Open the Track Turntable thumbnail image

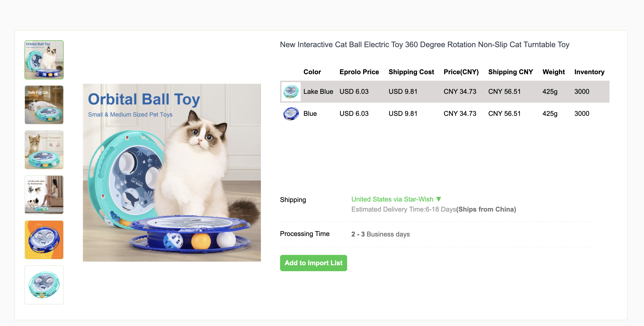pyautogui.click(x=44, y=150)
